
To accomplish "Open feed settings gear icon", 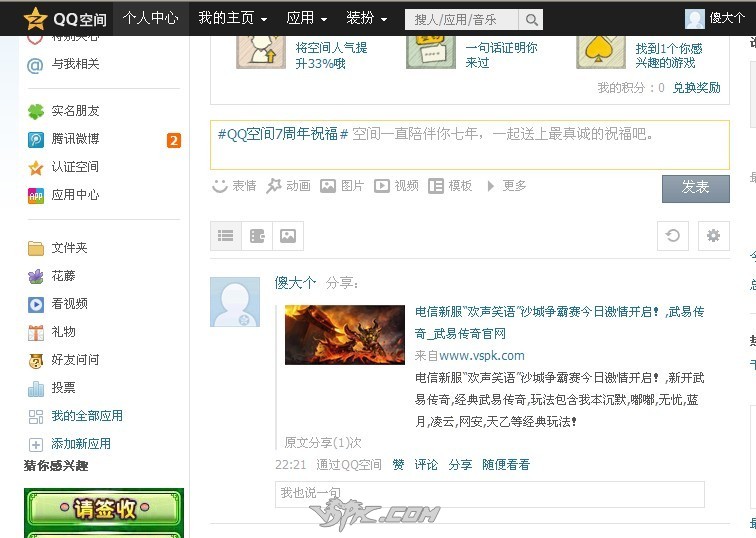I will 714,236.
